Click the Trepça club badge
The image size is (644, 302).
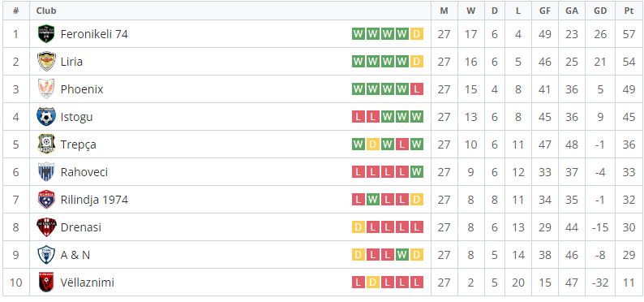pyautogui.click(x=46, y=145)
